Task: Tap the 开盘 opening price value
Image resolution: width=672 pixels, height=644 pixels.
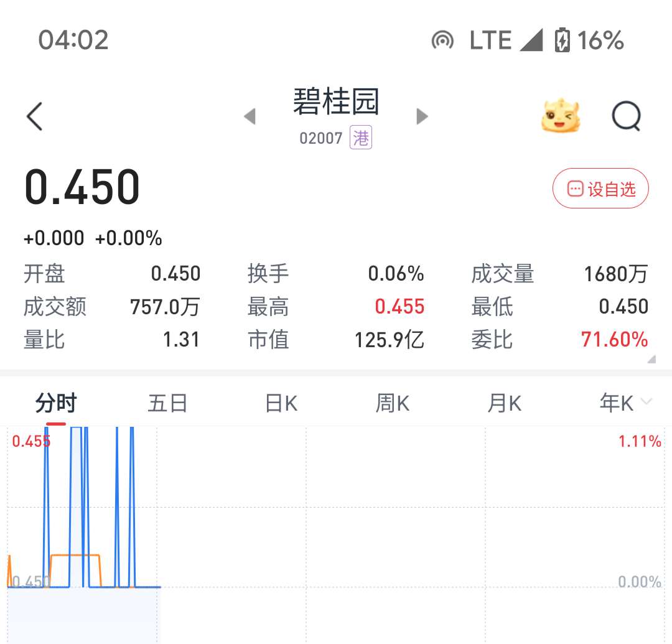Action: tap(175, 274)
